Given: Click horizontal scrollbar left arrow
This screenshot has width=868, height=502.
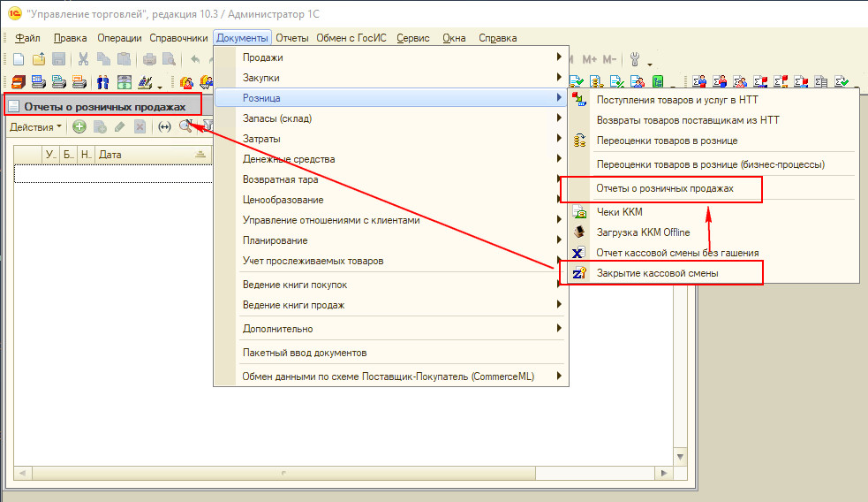Looking at the screenshot, I should (x=23, y=473).
